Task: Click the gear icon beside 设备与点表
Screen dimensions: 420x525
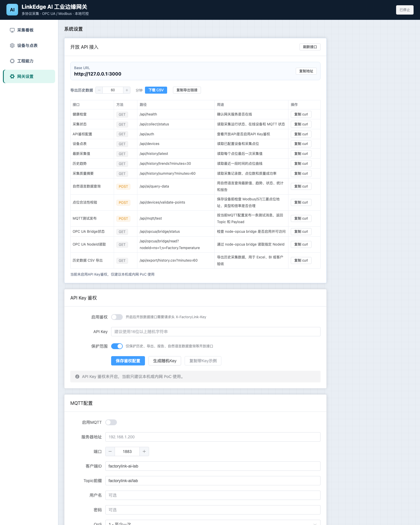Action: pyautogui.click(x=12, y=45)
